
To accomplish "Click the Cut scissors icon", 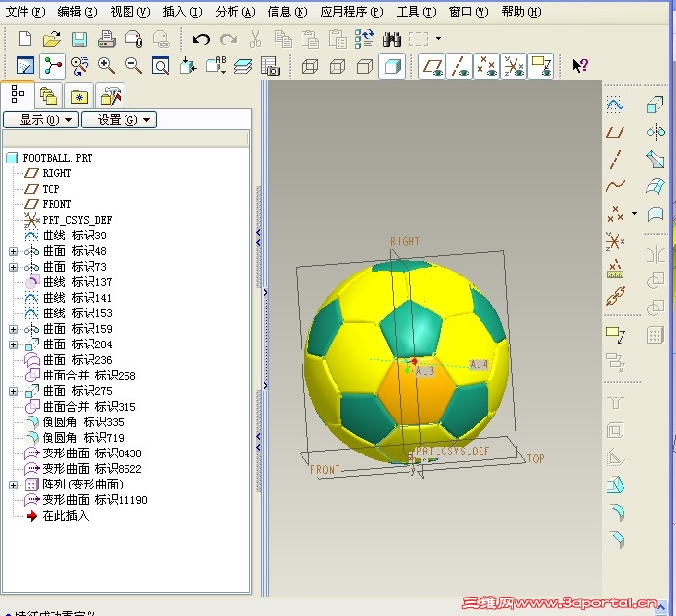I will (x=256, y=39).
